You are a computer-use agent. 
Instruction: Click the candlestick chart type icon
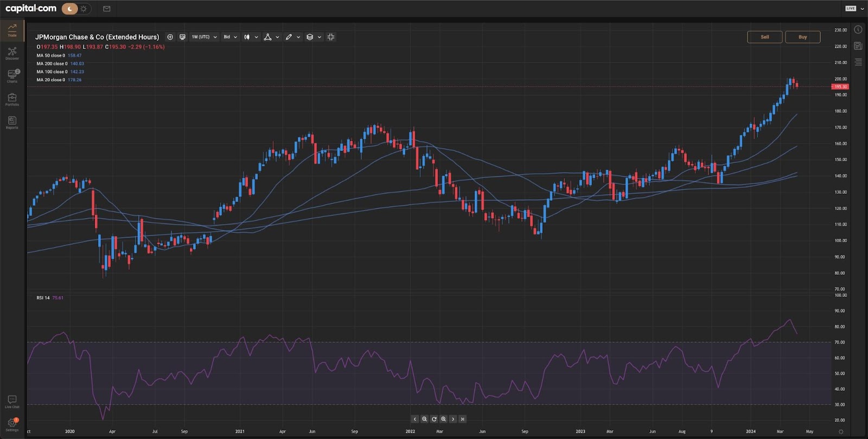pos(247,37)
